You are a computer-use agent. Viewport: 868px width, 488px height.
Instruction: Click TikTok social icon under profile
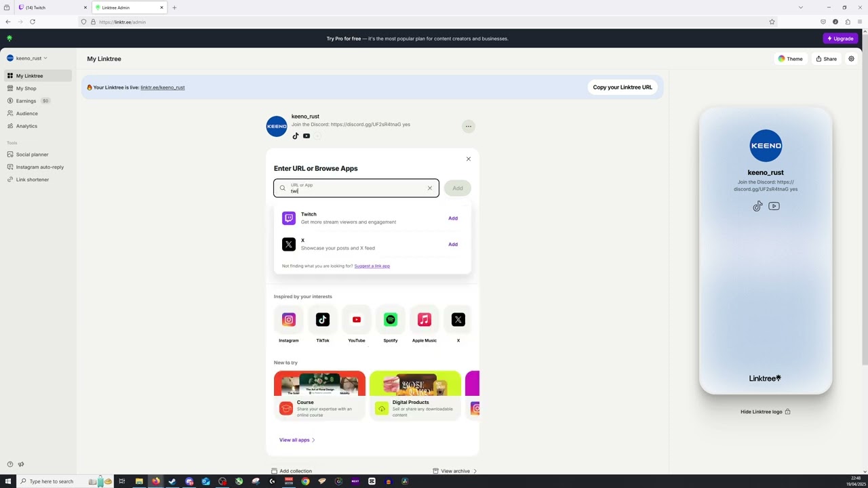coord(296,136)
